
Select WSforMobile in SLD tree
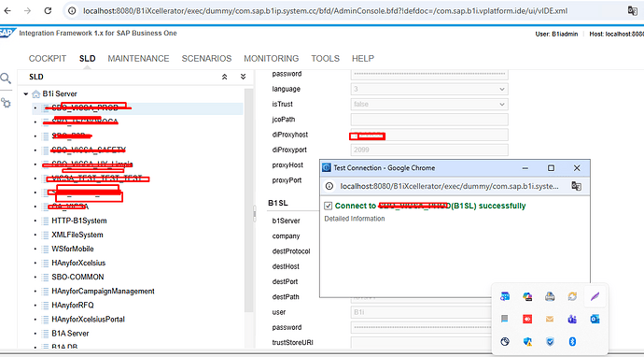coord(73,249)
